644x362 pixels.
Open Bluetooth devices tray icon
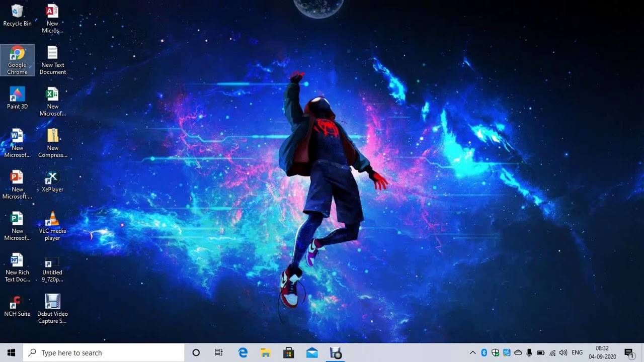484,352
